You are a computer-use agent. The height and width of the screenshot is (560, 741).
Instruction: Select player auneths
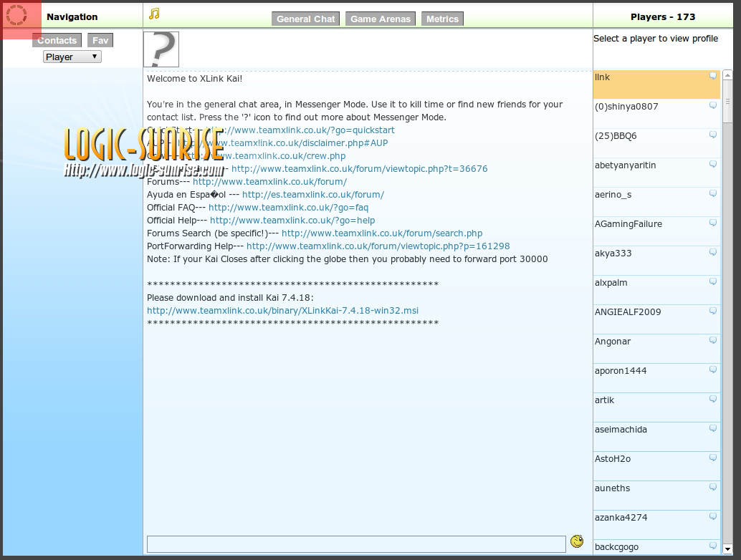coord(657,496)
